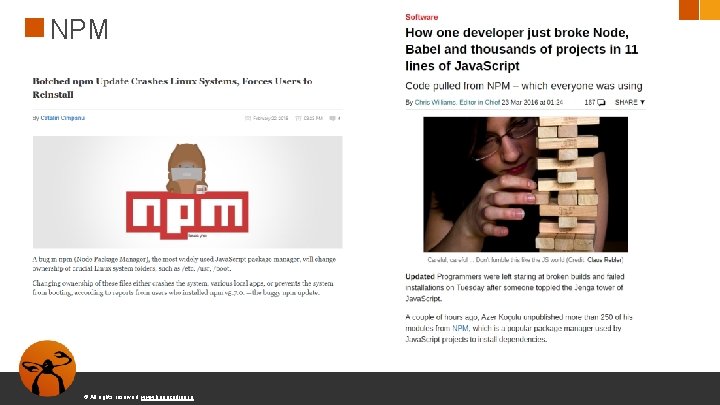
Task: Open the underlined footer website link
Action: (x=167, y=397)
